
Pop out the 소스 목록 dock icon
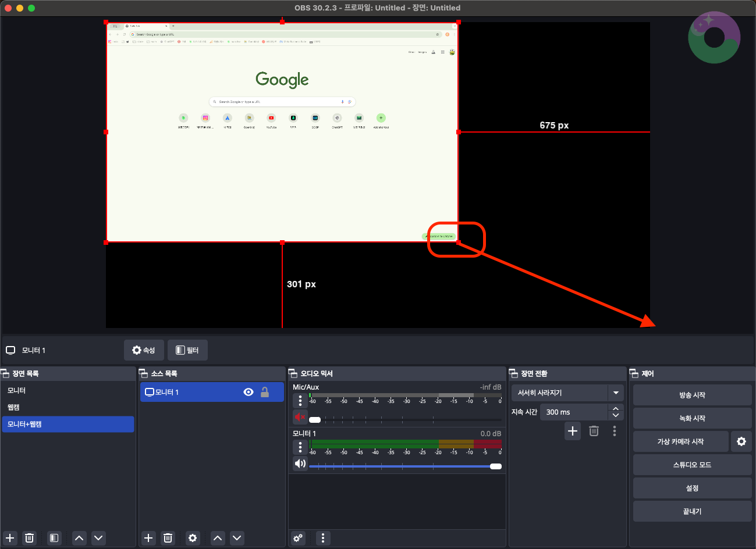click(x=143, y=373)
